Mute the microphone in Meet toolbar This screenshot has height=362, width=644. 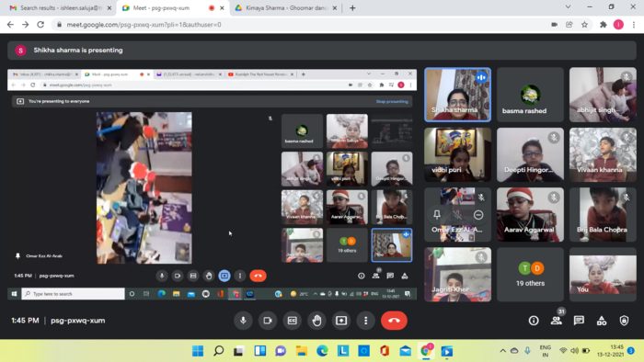tap(243, 321)
